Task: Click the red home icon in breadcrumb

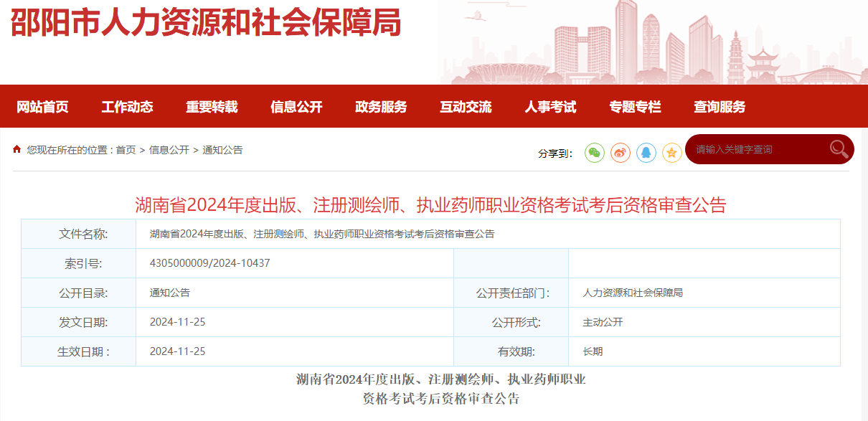Action: coord(17,149)
